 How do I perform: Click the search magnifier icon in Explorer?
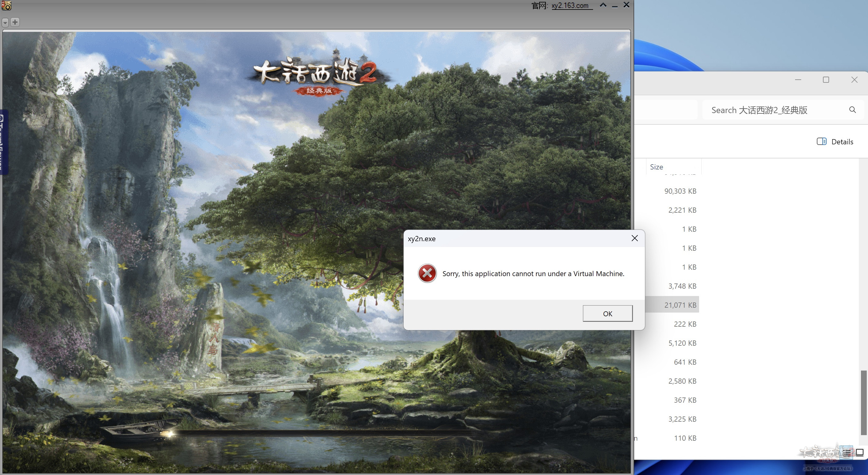852,110
